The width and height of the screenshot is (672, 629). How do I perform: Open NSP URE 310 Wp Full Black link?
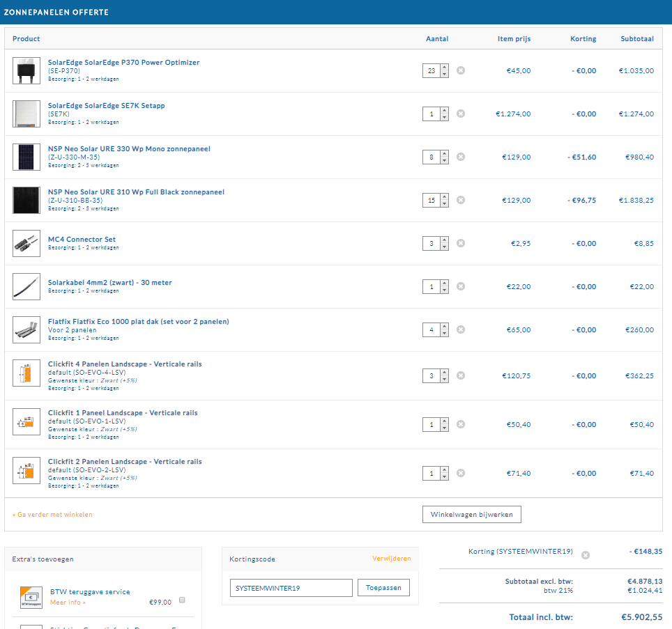pos(136,192)
